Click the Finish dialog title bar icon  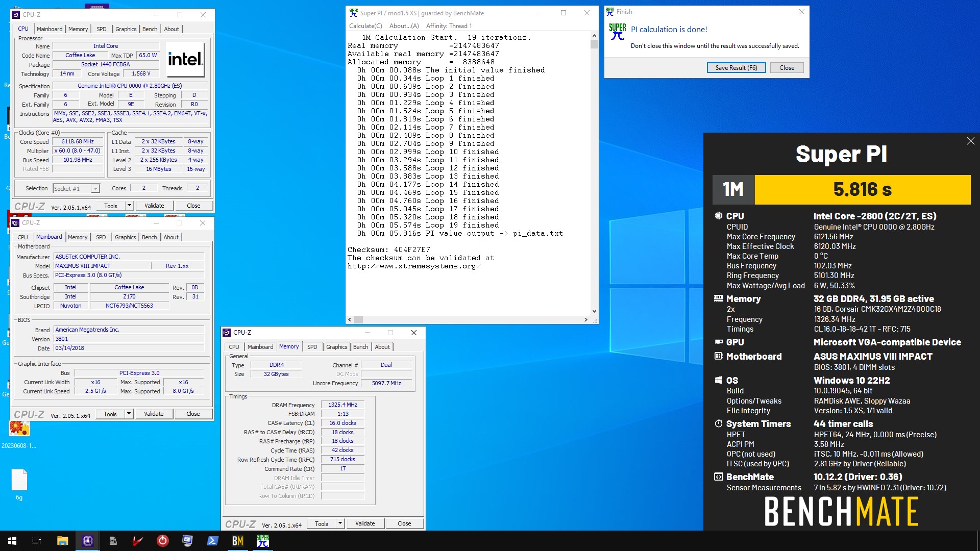[x=610, y=11]
